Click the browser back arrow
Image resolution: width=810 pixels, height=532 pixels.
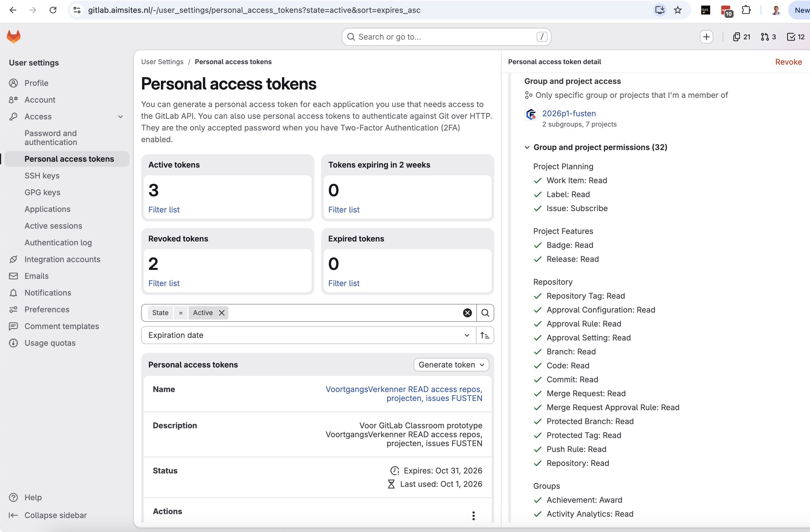point(13,10)
